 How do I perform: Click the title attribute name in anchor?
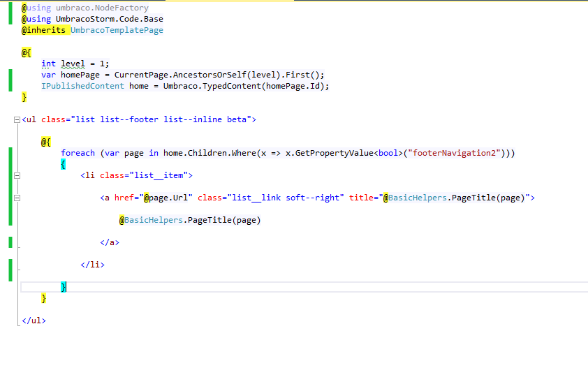point(362,198)
